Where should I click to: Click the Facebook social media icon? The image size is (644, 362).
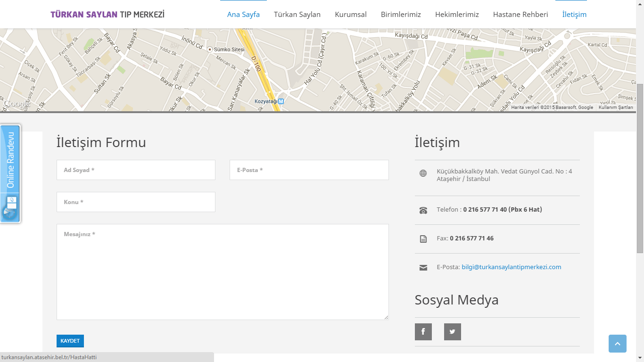423,332
